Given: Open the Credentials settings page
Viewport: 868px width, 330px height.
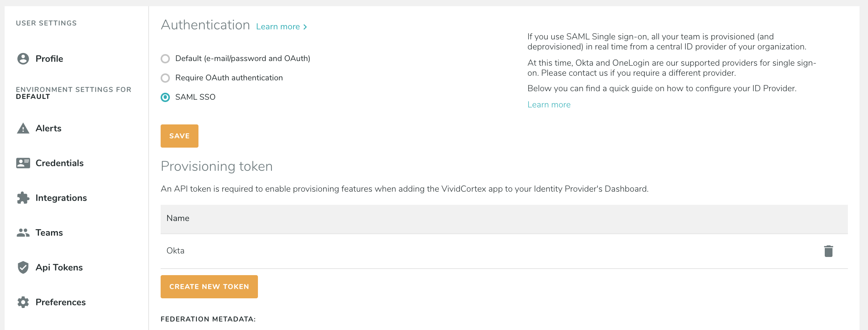Looking at the screenshot, I should (x=59, y=163).
